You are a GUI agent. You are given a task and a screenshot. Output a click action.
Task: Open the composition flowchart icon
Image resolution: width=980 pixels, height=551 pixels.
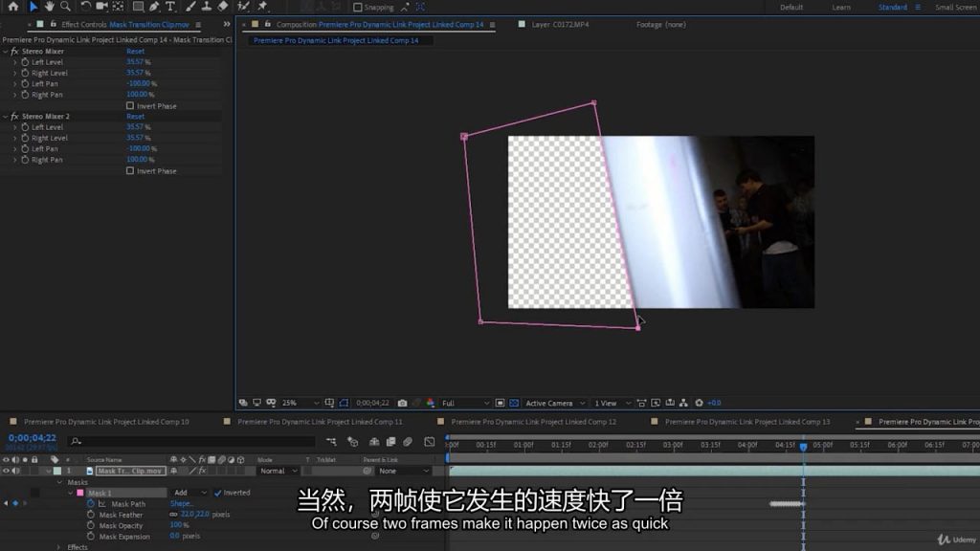pos(683,403)
